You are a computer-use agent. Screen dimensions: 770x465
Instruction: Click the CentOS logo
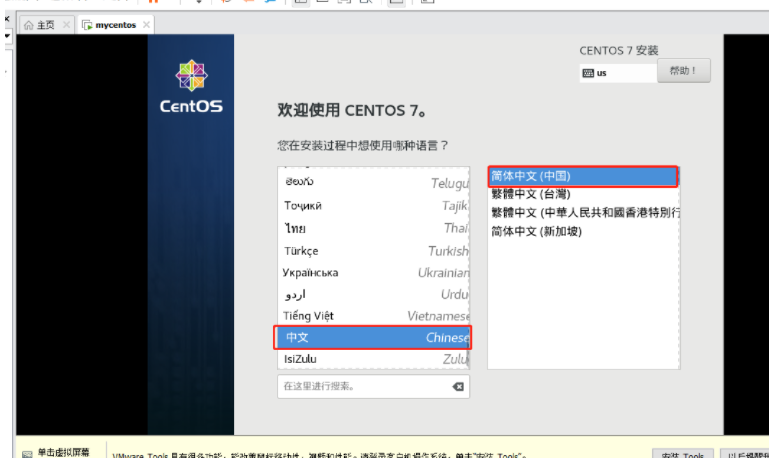[x=191, y=86]
